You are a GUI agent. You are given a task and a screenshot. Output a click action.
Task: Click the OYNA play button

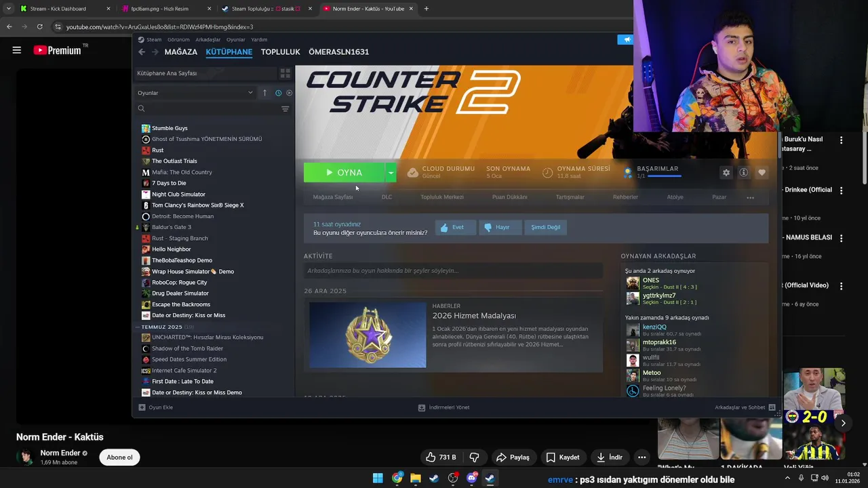click(344, 173)
